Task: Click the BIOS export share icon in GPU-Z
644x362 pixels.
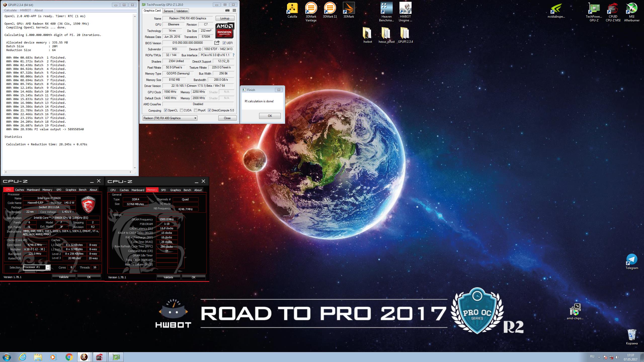Action: [x=217, y=43]
